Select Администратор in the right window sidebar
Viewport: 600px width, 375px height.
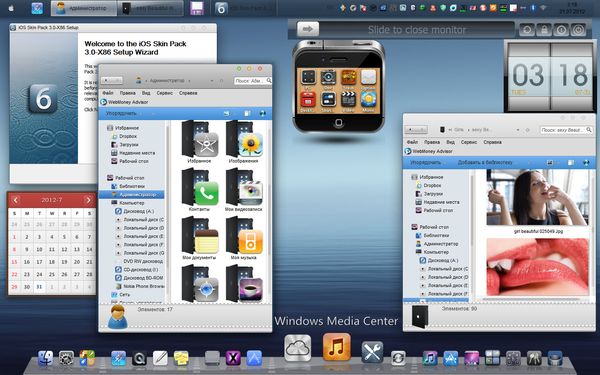[x=440, y=244]
